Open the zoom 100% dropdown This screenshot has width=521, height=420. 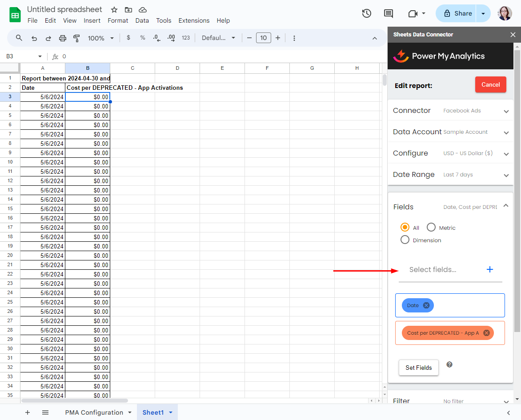100,38
